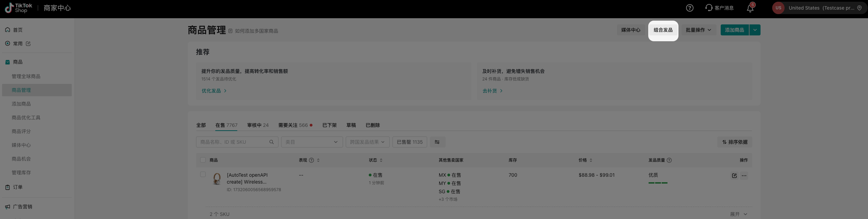This screenshot has width=868, height=219.
Task: Open the notification bell icon
Action: [x=750, y=9]
